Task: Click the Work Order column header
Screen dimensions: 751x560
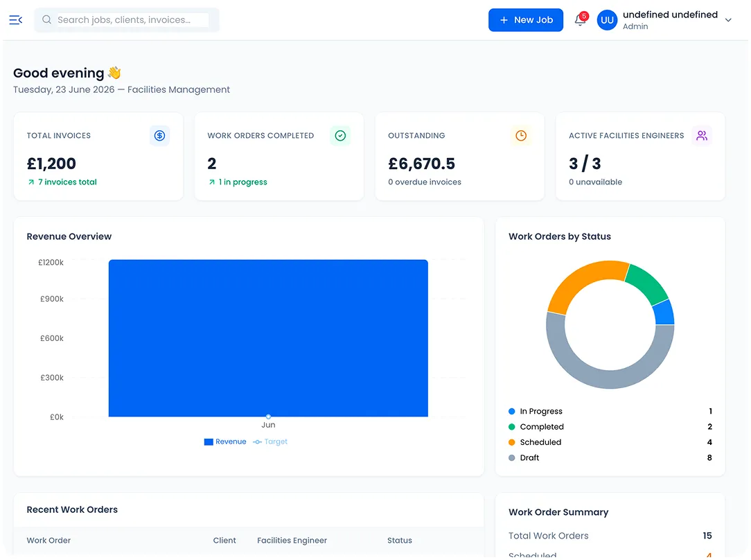Action: point(48,541)
